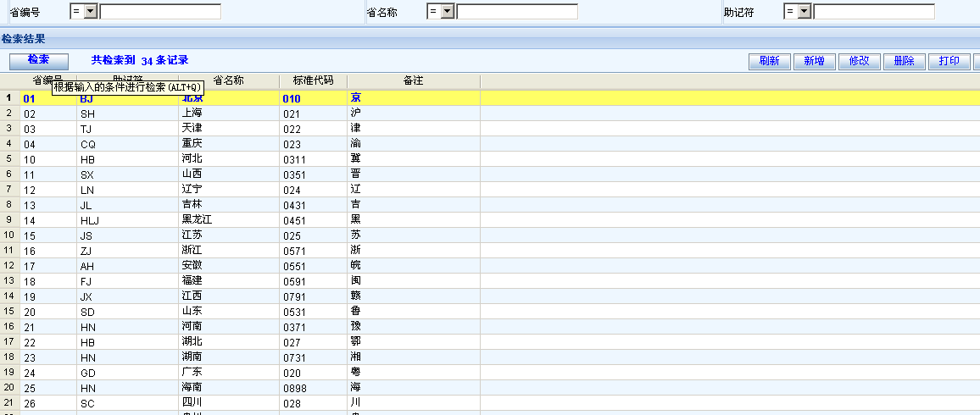Open the 省名称 operator dropdown

point(448,12)
